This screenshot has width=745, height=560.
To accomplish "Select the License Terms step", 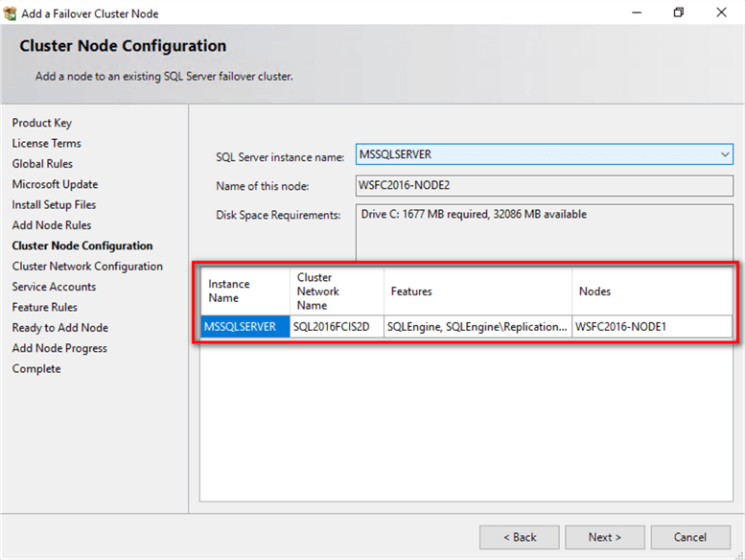I will pos(47,144).
